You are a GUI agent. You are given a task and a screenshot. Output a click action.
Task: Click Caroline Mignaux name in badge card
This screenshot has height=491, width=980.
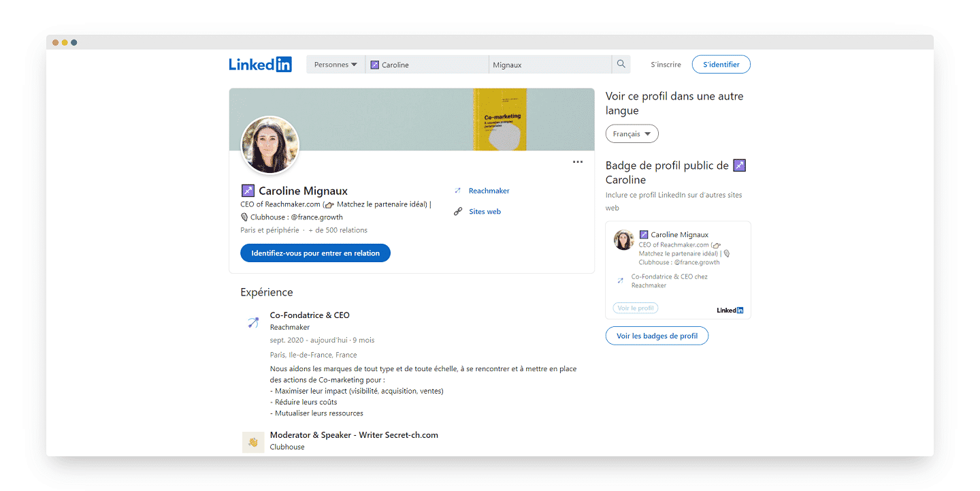[679, 235]
